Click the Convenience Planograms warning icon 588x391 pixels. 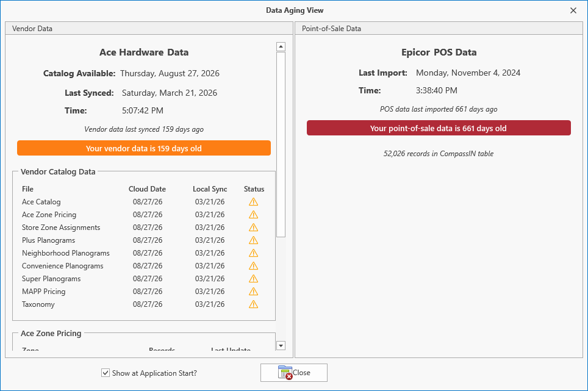click(254, 266)
